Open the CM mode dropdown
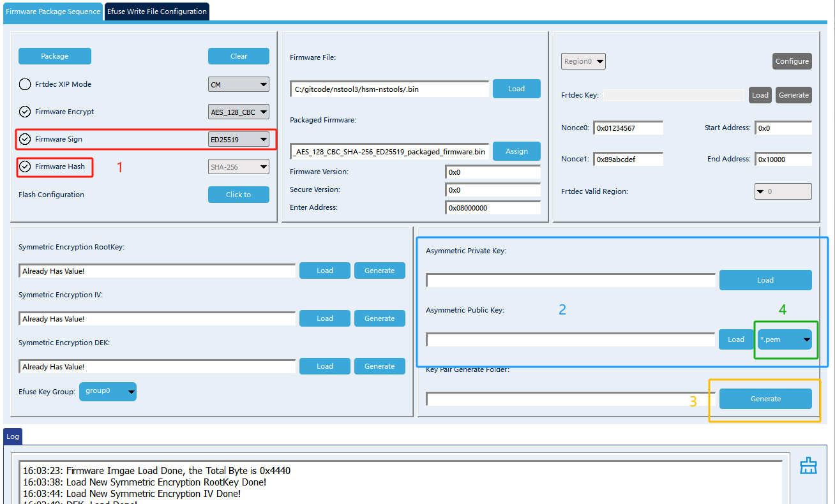This screenshot has height=504, width=835. (239, 84)
